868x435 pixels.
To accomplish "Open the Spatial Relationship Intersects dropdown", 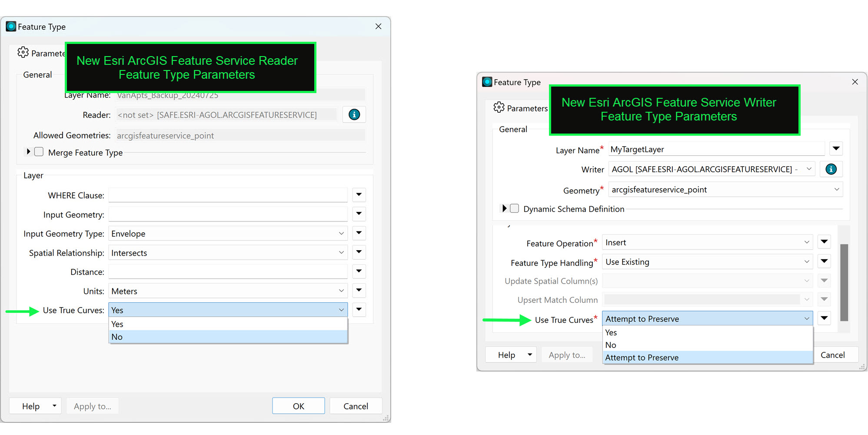I will 228,253.
